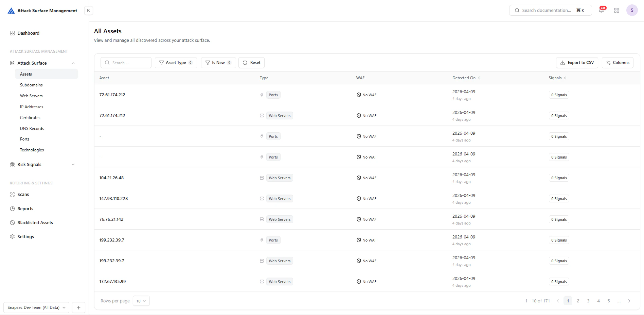The image size is (644, 315).
Task: Click asset 147.93.110.228
Action: pos(113,198)
